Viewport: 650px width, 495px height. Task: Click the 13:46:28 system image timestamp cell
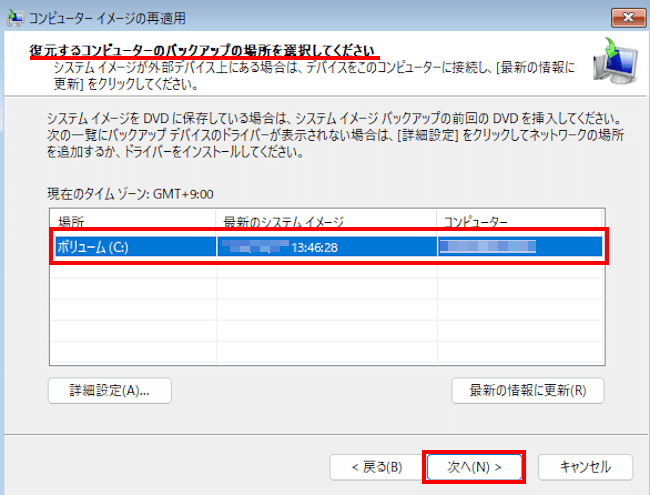click(x=327, y=247)
